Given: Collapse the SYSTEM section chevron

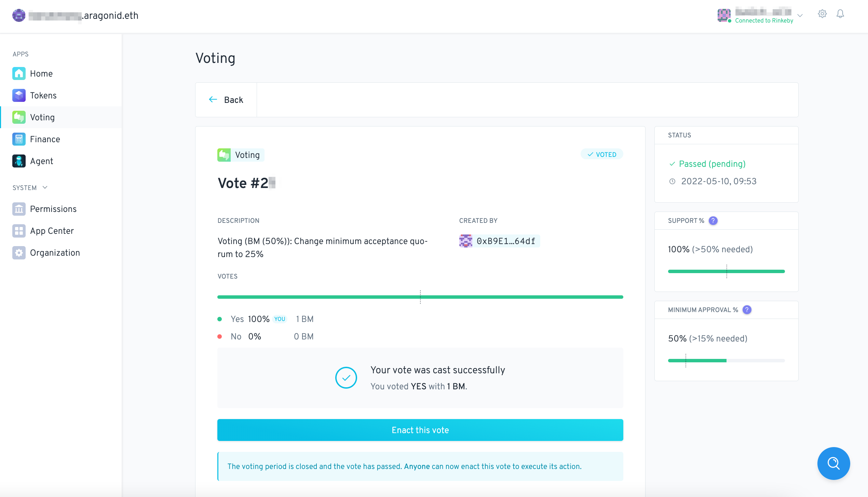Looking at the screenshot, I should 45,187.
